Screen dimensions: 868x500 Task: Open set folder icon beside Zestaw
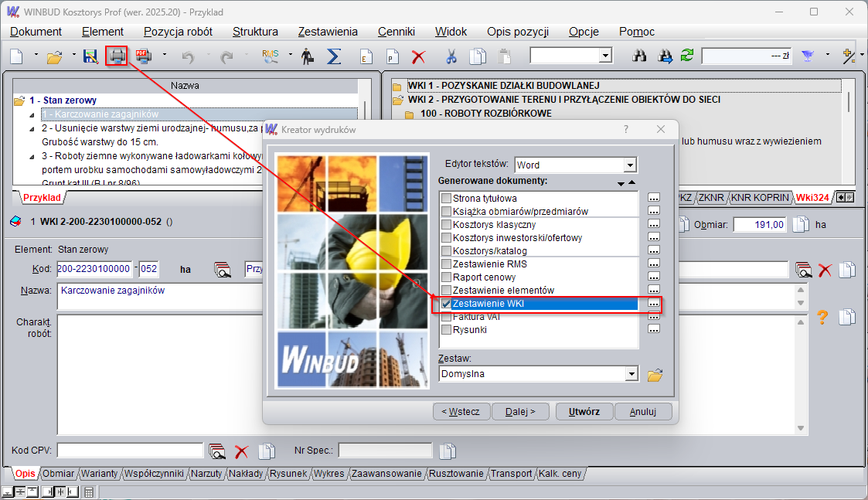pos(655,375)
